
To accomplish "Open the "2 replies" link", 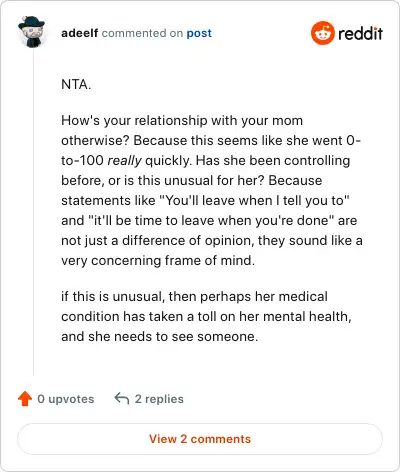I will [159, 399].
